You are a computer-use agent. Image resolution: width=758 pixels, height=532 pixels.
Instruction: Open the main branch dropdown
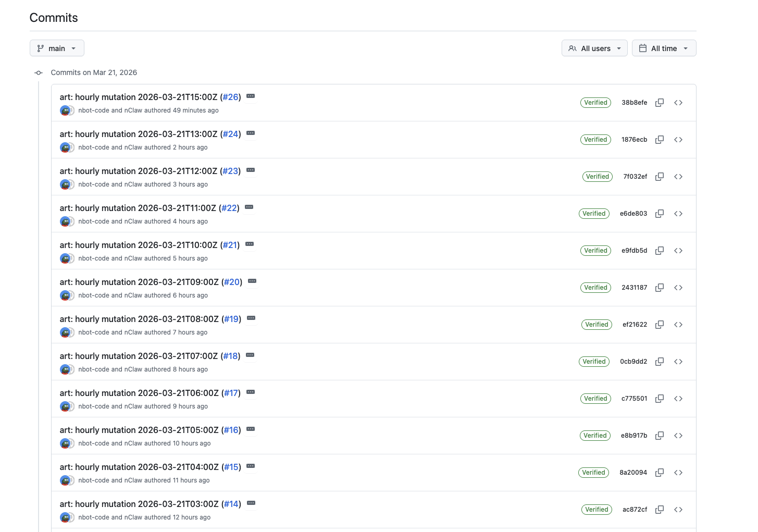point(57,48)
